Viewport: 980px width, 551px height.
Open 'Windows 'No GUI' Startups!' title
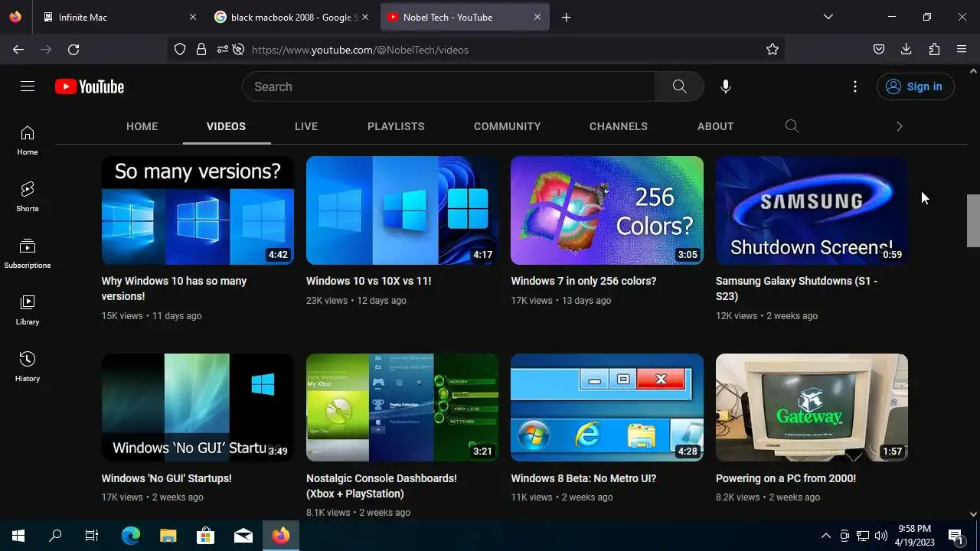167,478
